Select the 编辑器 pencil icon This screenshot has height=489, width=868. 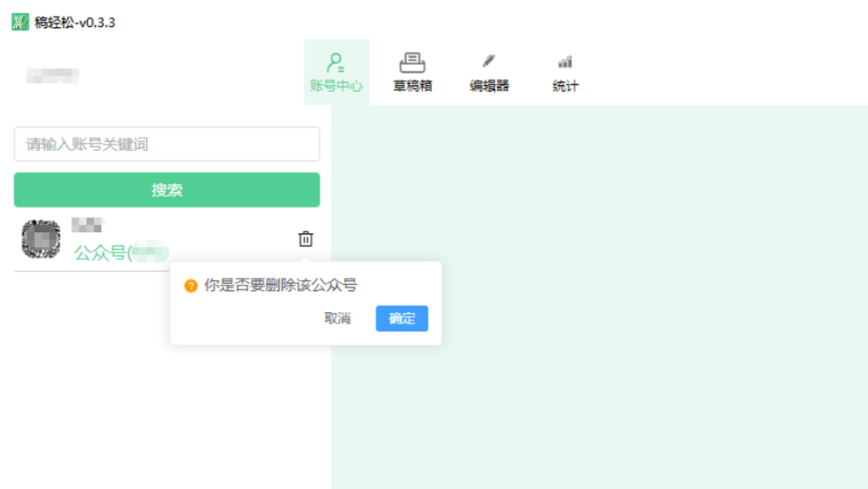point(488,62)
